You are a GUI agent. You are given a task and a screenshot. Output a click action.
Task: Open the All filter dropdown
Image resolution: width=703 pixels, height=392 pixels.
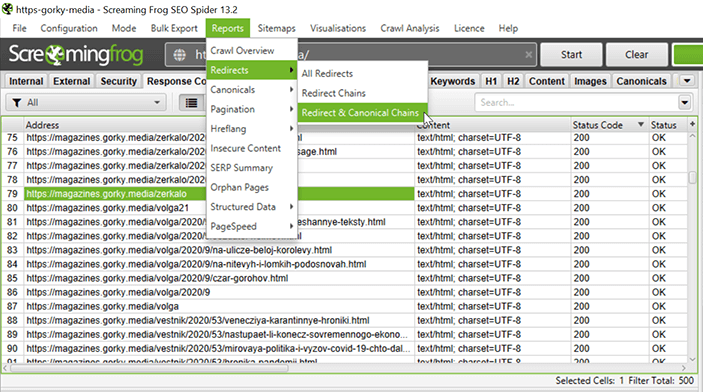click(86, 103)
